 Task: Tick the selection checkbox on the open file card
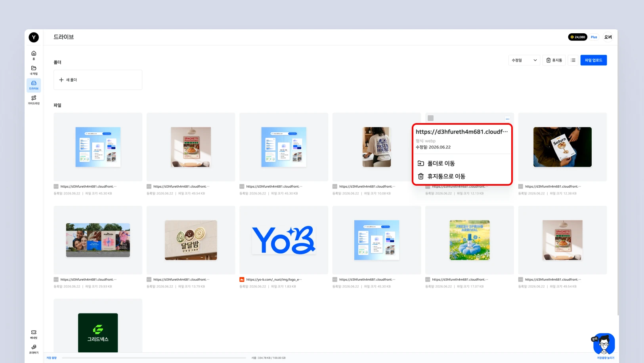pos(431,118)
